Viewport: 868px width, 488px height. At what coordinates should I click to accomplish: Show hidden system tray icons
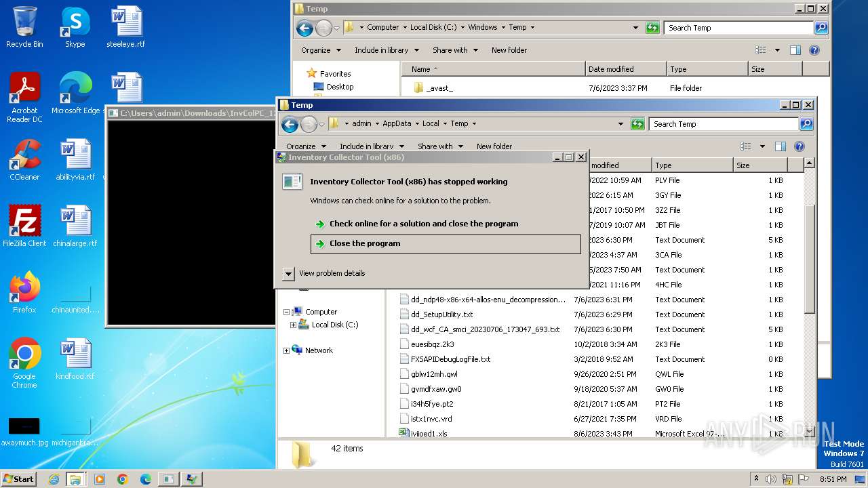pyautogui.click(x=756, y=479)
